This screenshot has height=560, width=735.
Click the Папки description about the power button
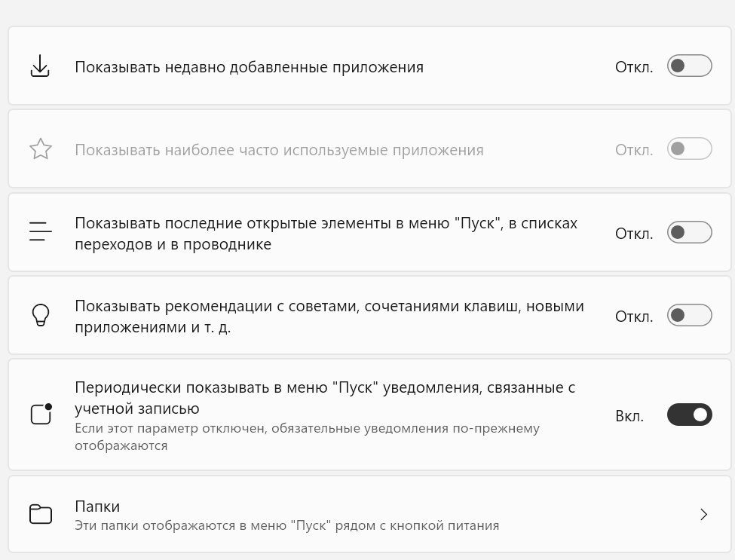click(286, 525)
